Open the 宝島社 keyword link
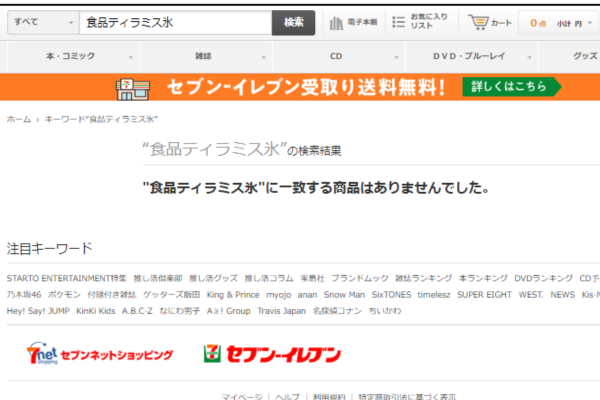Screen dimensions: 600x400 click(312, 278)
